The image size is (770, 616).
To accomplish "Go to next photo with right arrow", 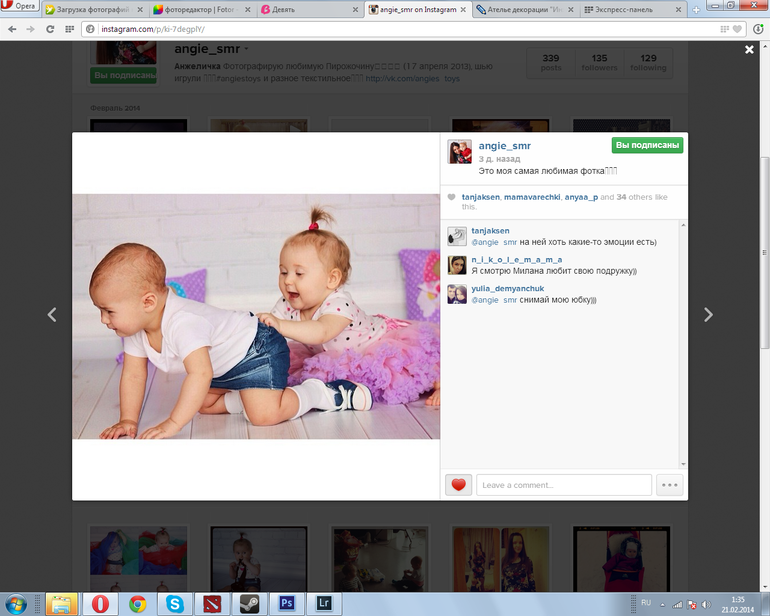I will tap(708, 315).
